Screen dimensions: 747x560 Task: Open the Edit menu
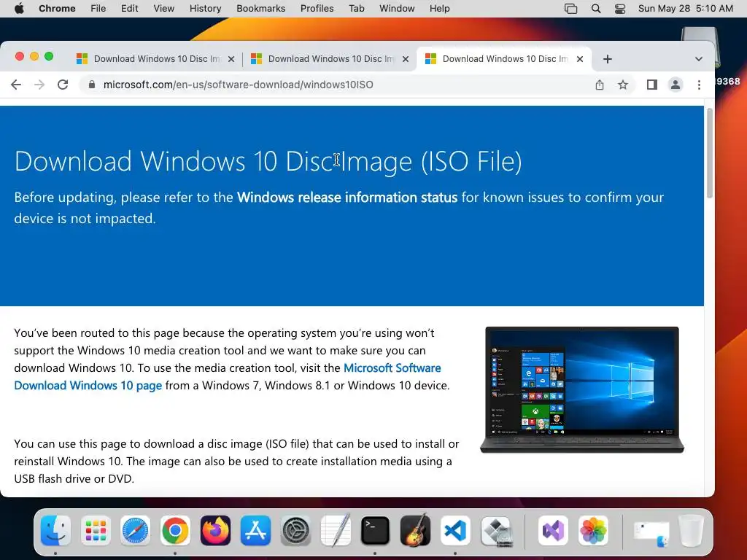click(x=129, y=9)
